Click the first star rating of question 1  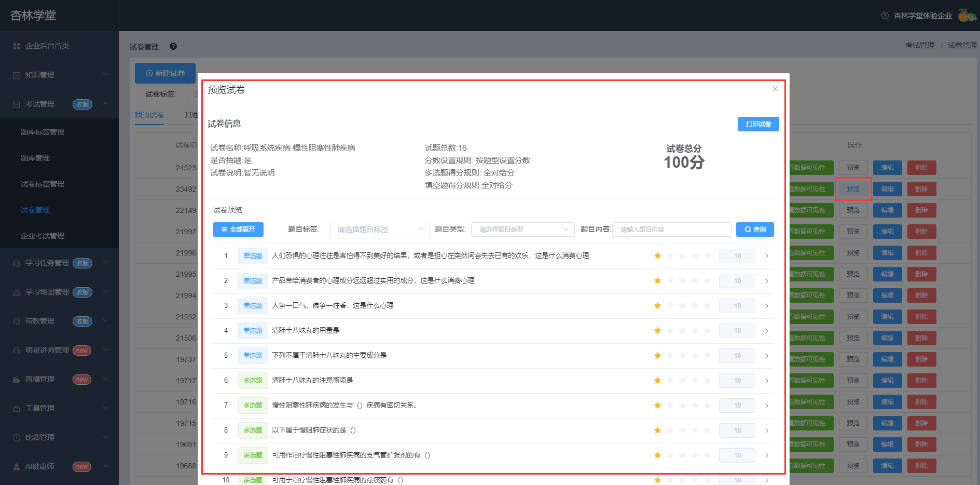point(657,256)
